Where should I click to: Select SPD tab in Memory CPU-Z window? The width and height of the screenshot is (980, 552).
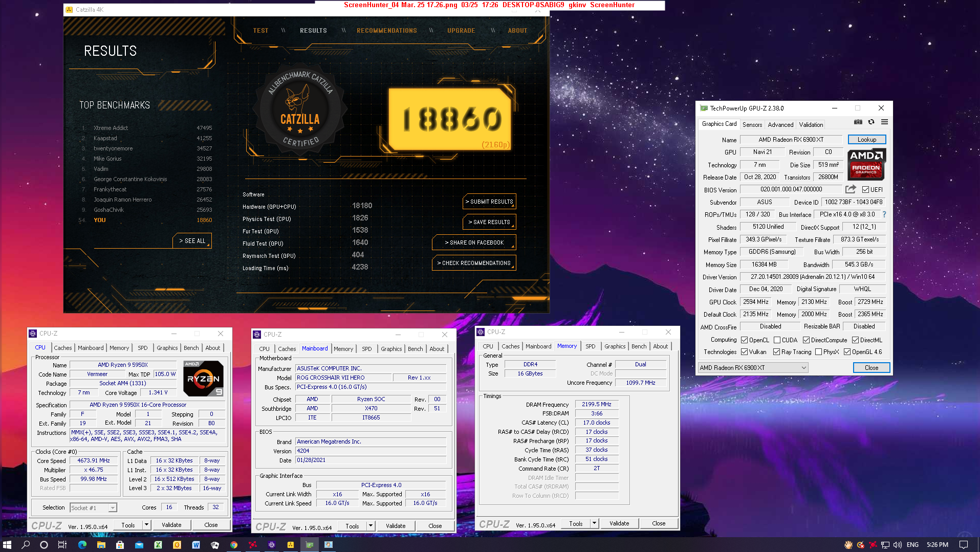(x=591, y=346)
